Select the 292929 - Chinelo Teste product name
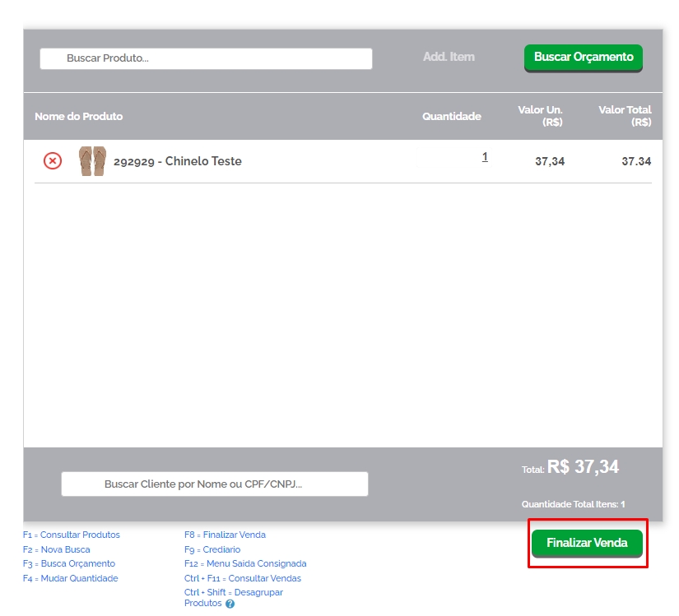The width and height of the screenshot is (679, 616). click(x=177, y=161)
